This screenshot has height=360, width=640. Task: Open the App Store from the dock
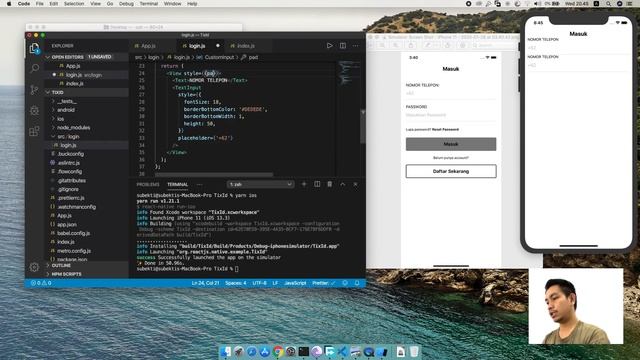265,351
